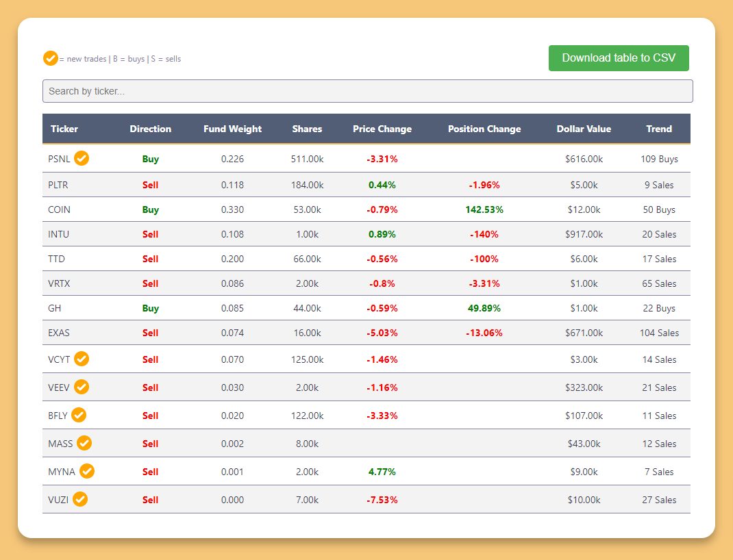Click the checkmark icon beside MYNA

click(x=87, y=471)
